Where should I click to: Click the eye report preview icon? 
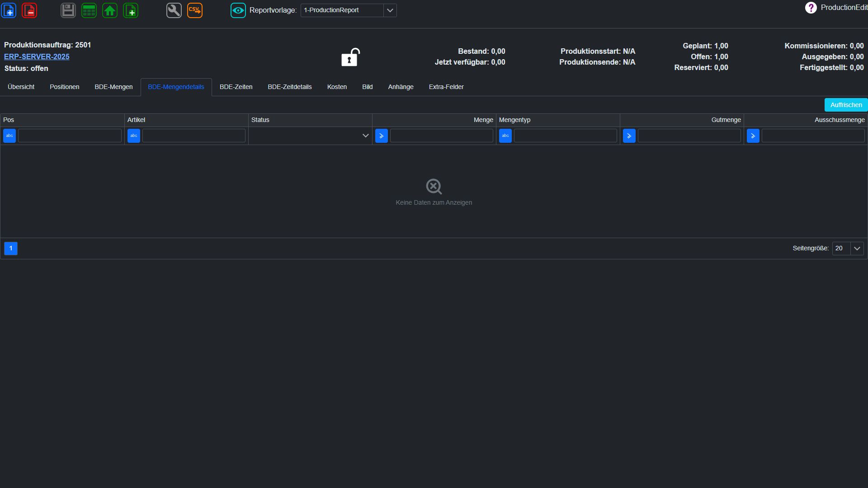238,10
